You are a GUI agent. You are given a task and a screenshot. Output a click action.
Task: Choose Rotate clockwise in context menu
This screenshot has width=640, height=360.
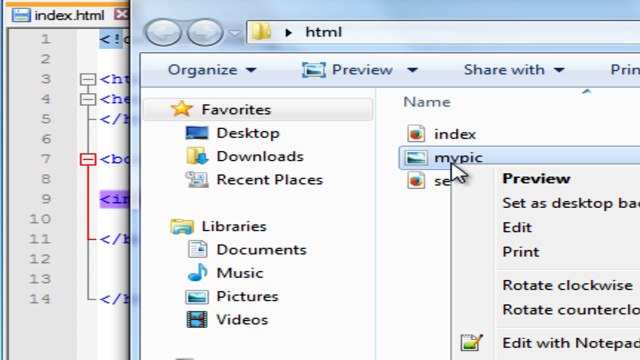click(567, 285)
